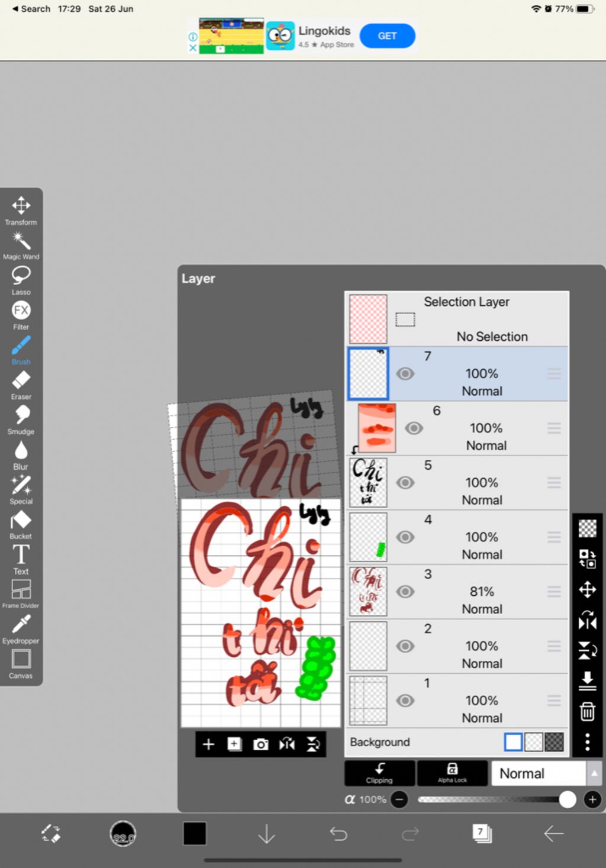Select the Blur tool
606x868 pixels.
(x=21, y=455)
